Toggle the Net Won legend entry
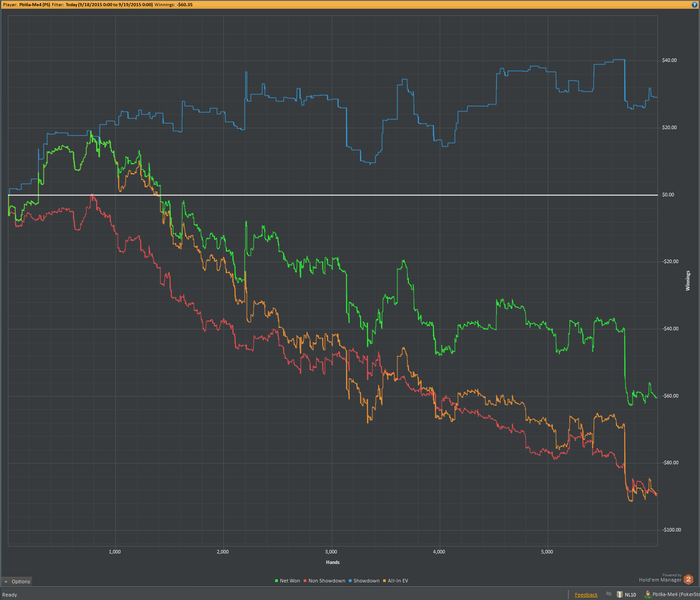Viewport: 700px width, 600px height. pos(287,581)
